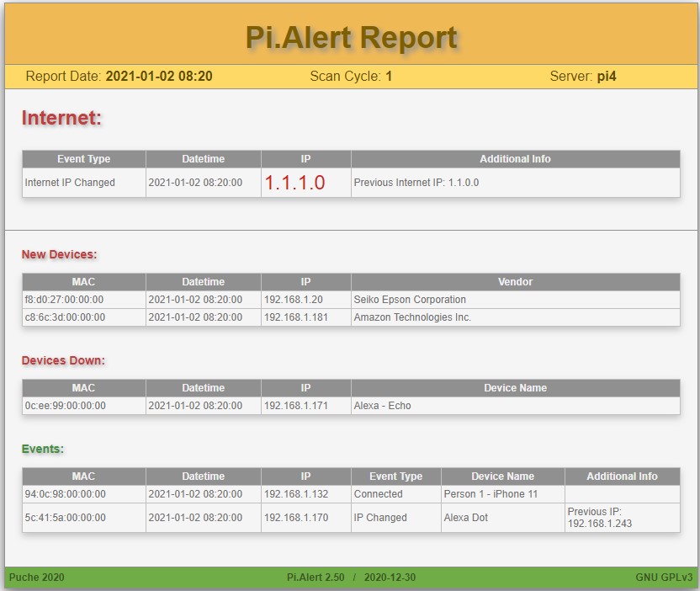700x591 pixels.
Task: Click the large red 1.1.1.0 Internet IP
Action: click(294, 183)
